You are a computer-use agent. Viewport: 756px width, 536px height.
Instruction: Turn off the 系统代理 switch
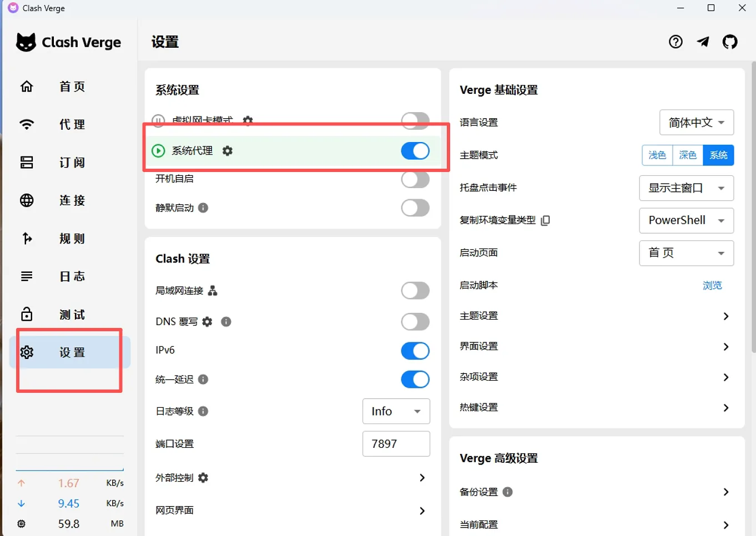[x=415, y=151]
